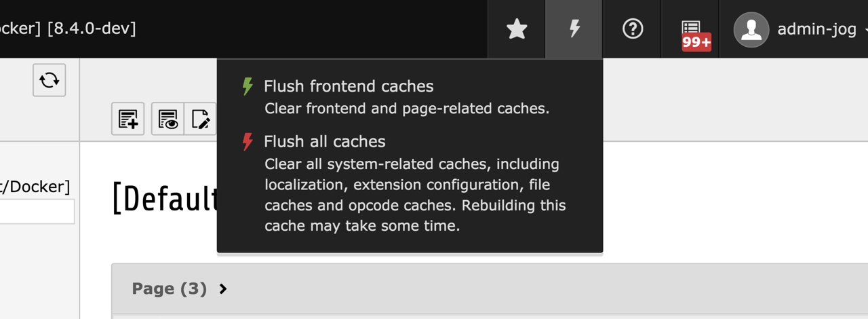This screenshot has width=868, height=319.
Task: Click the view webpage eye icon
Action: 167,119
